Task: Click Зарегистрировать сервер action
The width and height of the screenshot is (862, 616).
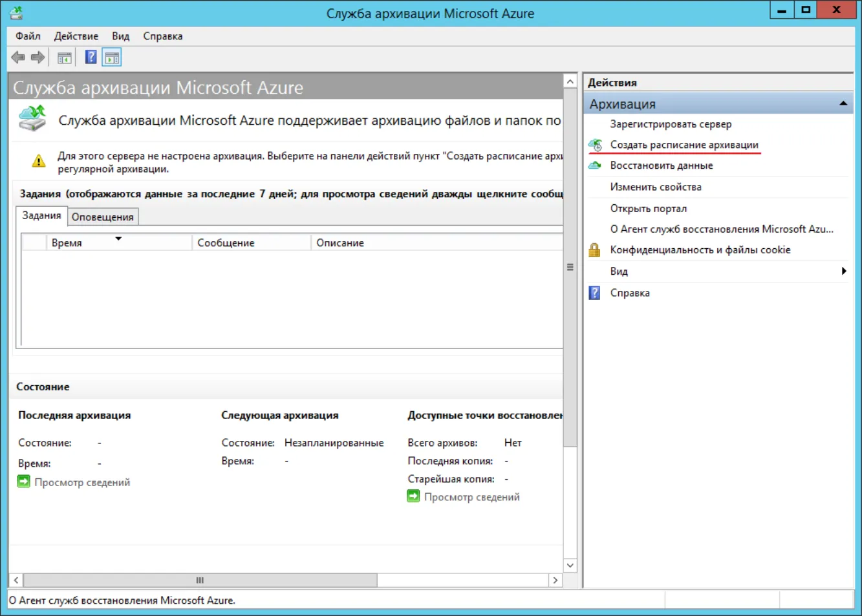Action: click(x=671, y=124)
